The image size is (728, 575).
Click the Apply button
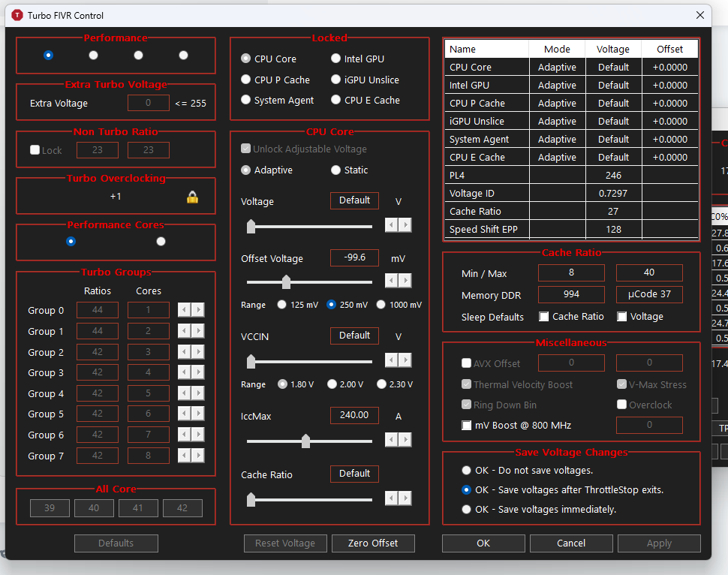659,543
